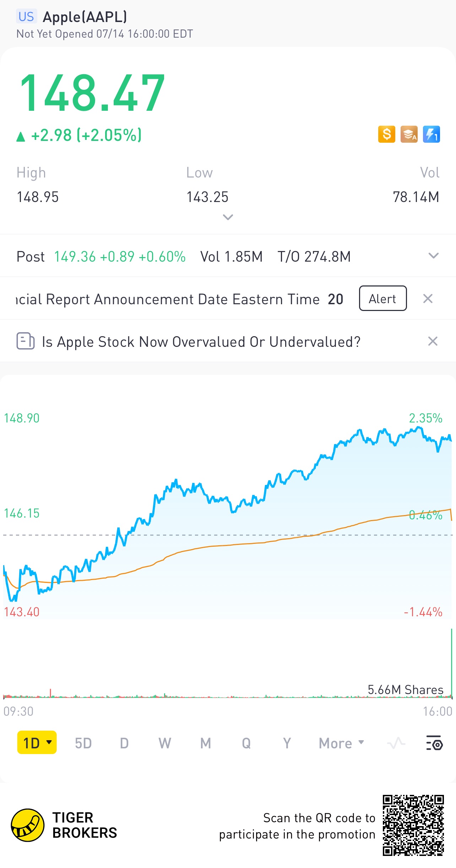The height and width of the screenshot is (868, 456).
Task: Select the M monthly chart tab
Action: click(x=206, y=743)
